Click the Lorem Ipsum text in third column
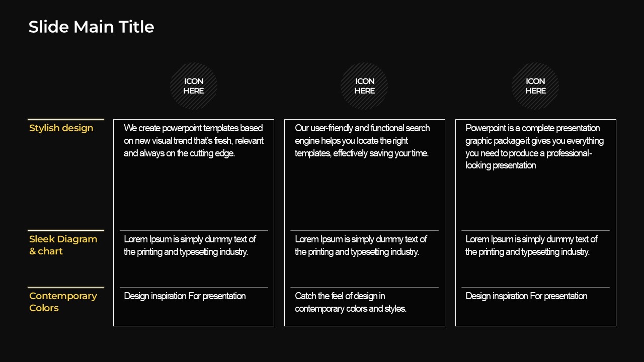Viewport: 644px width, 362px height. pos(531,245)
